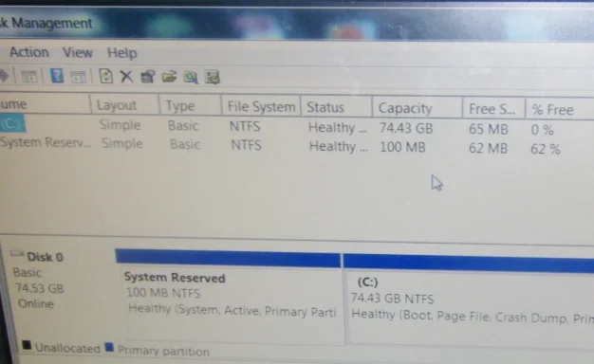Click the Refresh toolbar icon
Screen dimensions: 594x364
pyautogui.click(x=105, y=76)
